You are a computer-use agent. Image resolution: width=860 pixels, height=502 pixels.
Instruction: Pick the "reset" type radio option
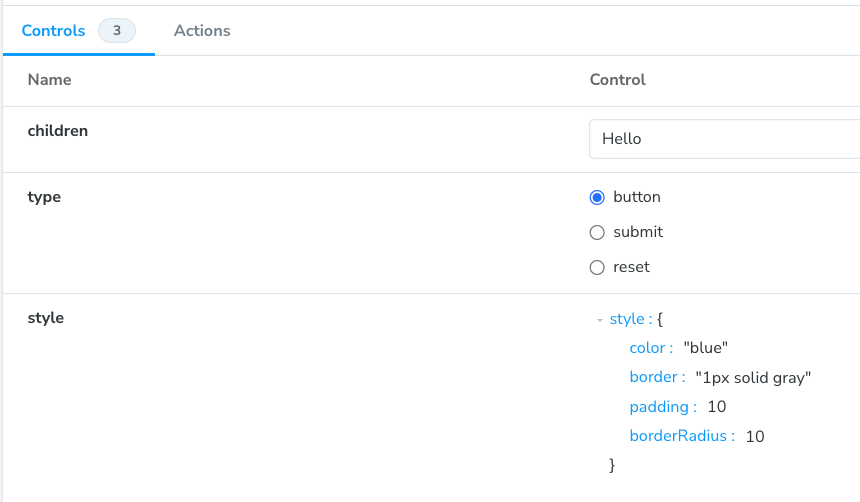pos(598,267)
